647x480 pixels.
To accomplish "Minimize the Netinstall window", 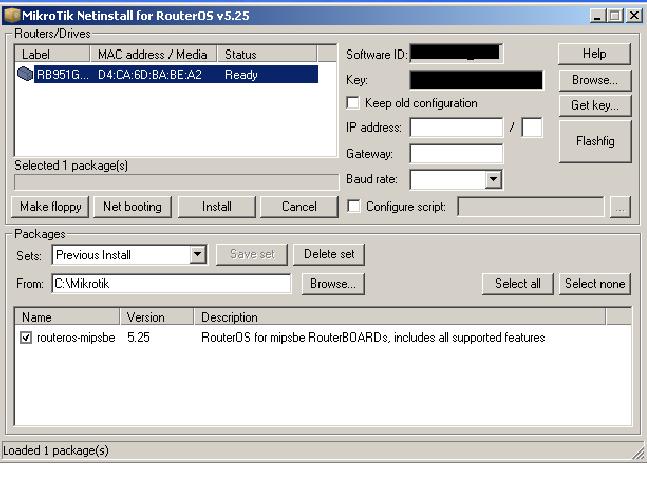I will click(x=597, y=16).
